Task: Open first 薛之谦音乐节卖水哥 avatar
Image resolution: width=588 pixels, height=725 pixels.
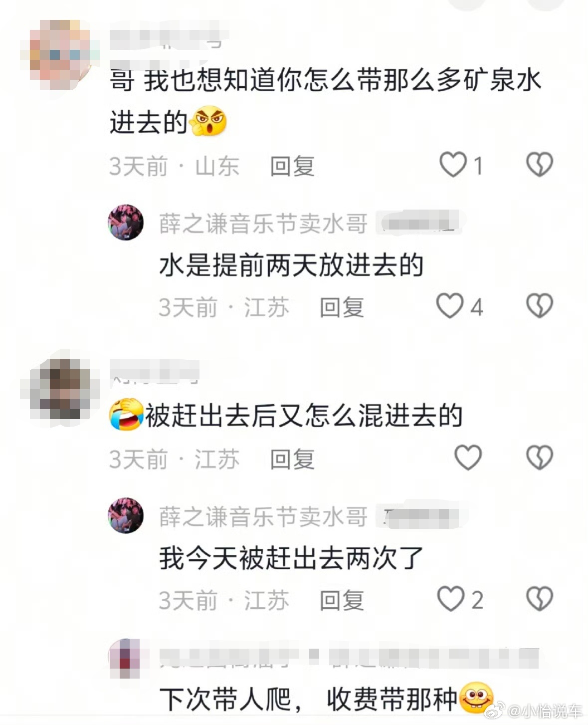Action: coord(126,222)
